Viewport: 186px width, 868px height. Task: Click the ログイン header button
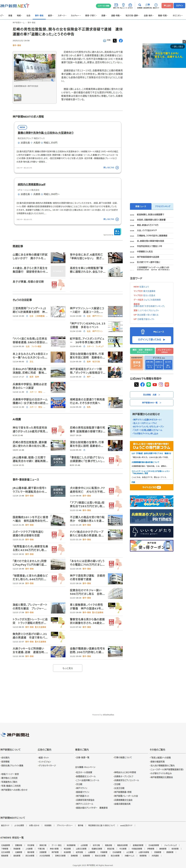[180, 6]
